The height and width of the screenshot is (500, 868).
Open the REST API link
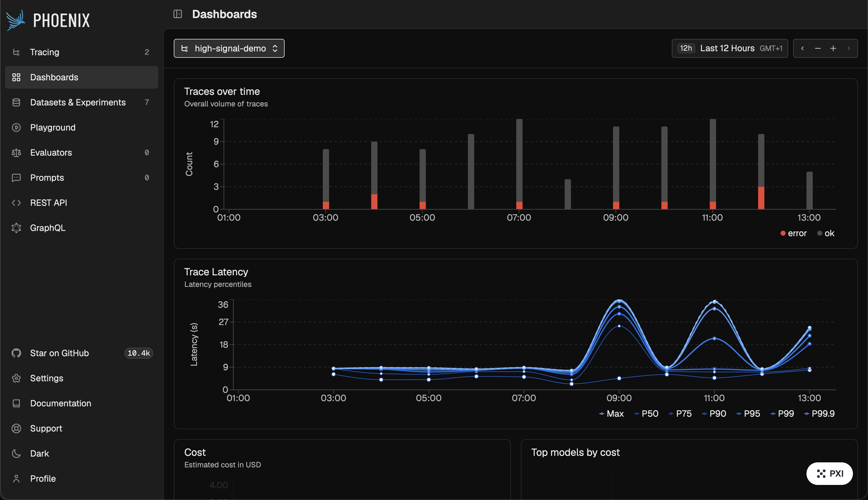[81, 203]
